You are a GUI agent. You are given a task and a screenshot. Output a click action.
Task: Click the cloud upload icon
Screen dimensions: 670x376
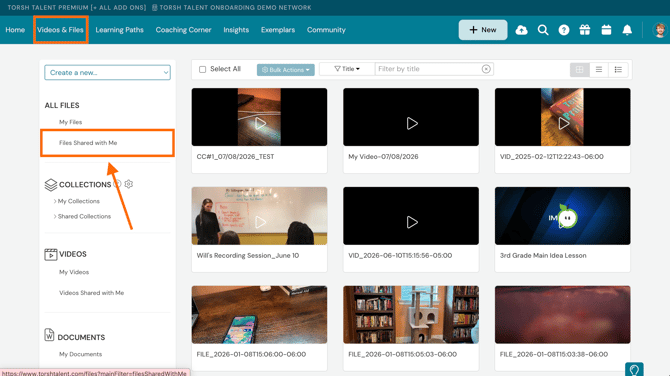click(x=521, y=30)
